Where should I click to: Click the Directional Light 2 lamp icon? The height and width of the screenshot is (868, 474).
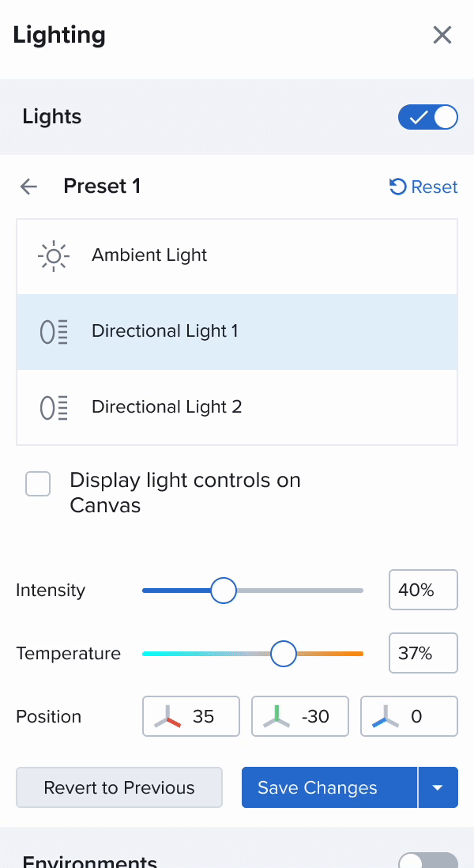pos(54,407)
